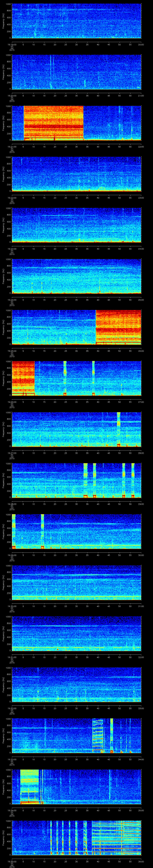This screenshot has height=868, width=153.
Task: Click the 36:00 end time label
Action: pyautogui.click(x=141, y=861)
